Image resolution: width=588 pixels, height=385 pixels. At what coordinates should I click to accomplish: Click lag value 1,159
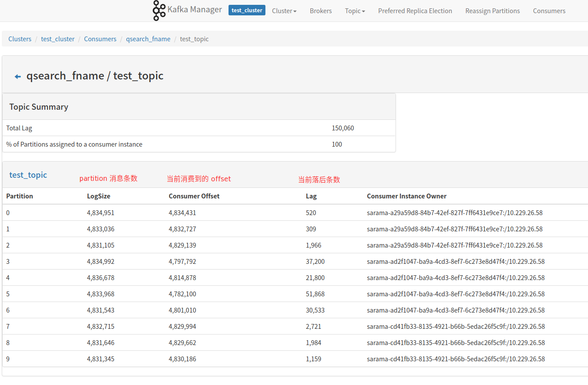(314, 359)
